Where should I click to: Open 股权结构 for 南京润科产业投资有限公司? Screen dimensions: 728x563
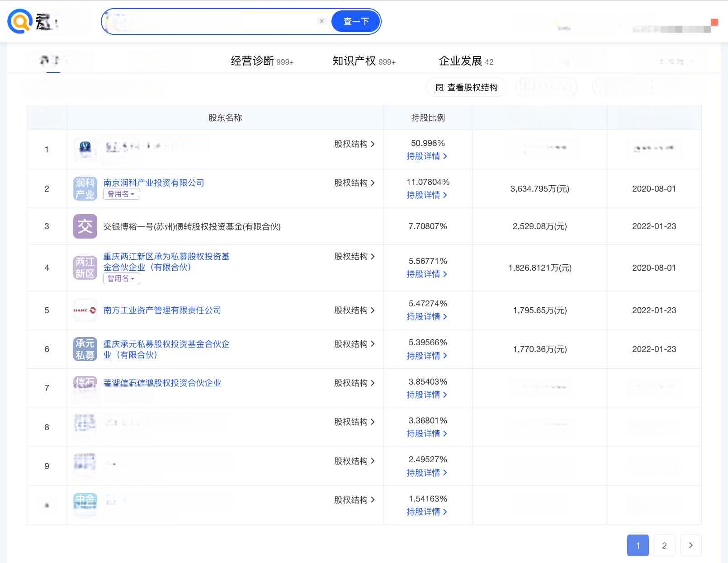(x=355, y=183)
